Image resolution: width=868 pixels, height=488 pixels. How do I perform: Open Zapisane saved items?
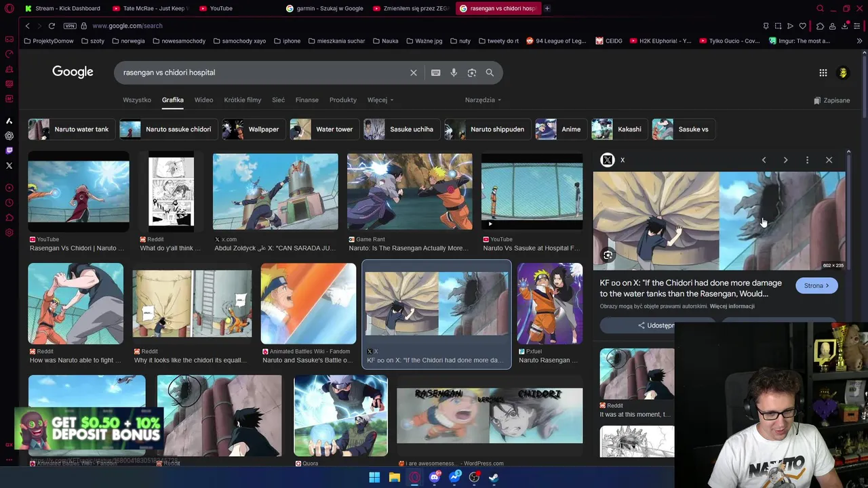[831, 100]
